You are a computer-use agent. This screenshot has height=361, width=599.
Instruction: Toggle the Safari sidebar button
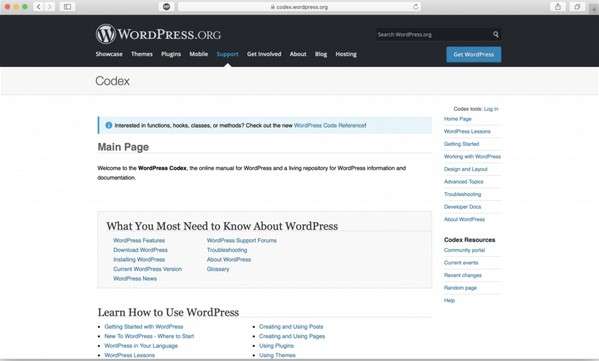[67, 6]
